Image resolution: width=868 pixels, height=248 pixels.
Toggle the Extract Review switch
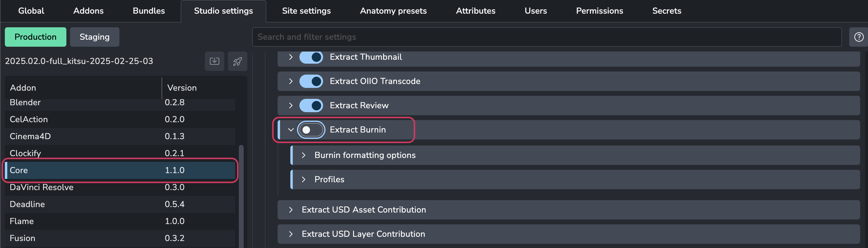pyautogui.click(x=311, y=106)
